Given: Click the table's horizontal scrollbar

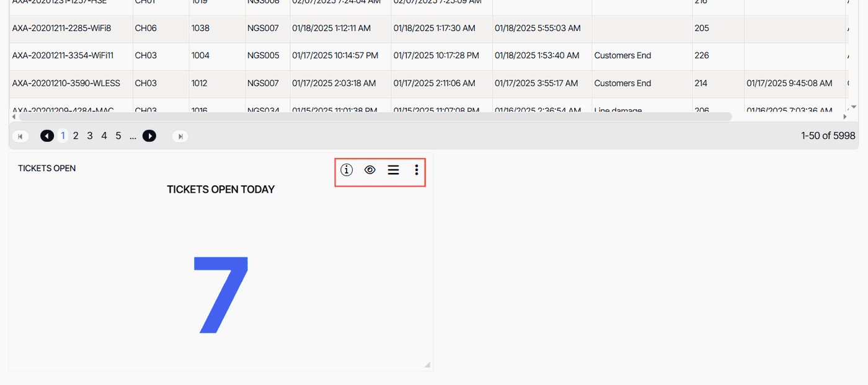Looking at the screenshot, I should (376, 117).
